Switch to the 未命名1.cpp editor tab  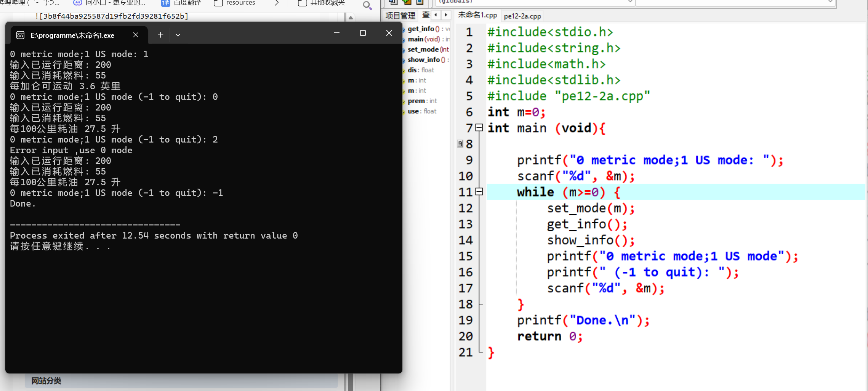tap(477, 15)
